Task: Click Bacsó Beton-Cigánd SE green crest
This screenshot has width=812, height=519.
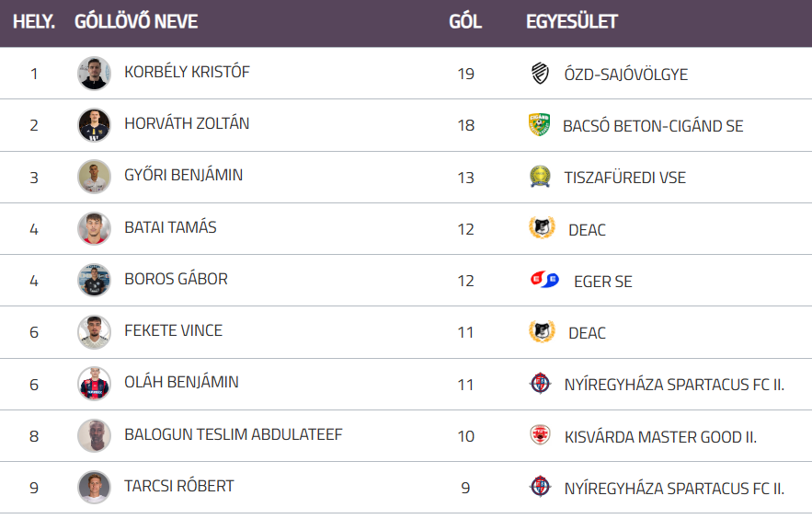Action: point(540,125)
